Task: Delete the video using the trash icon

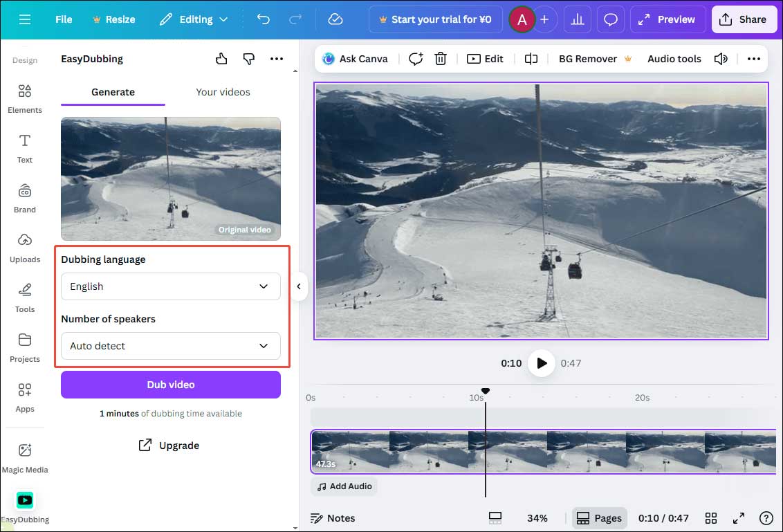Action: pos(441,59)
